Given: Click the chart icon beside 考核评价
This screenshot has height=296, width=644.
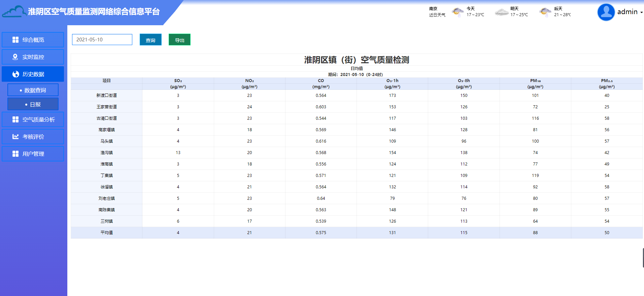Looking at the screenshot, I should point(15,137).
